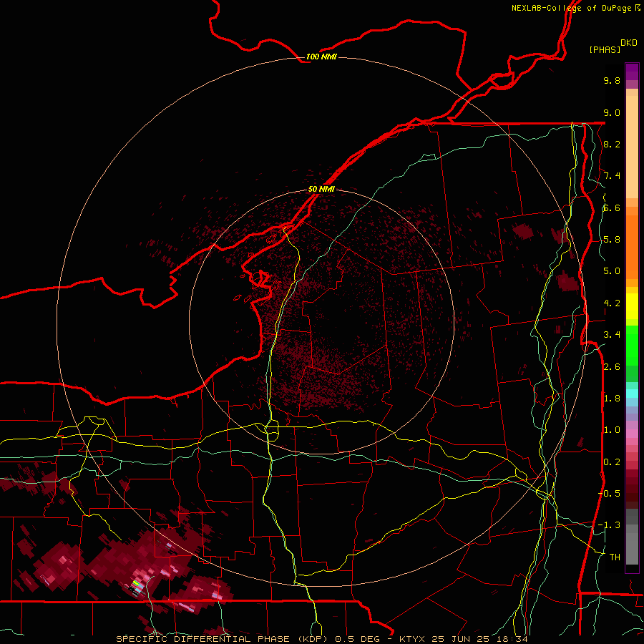
Task: Click the 5.0 legend value
Action: [612, 271]
